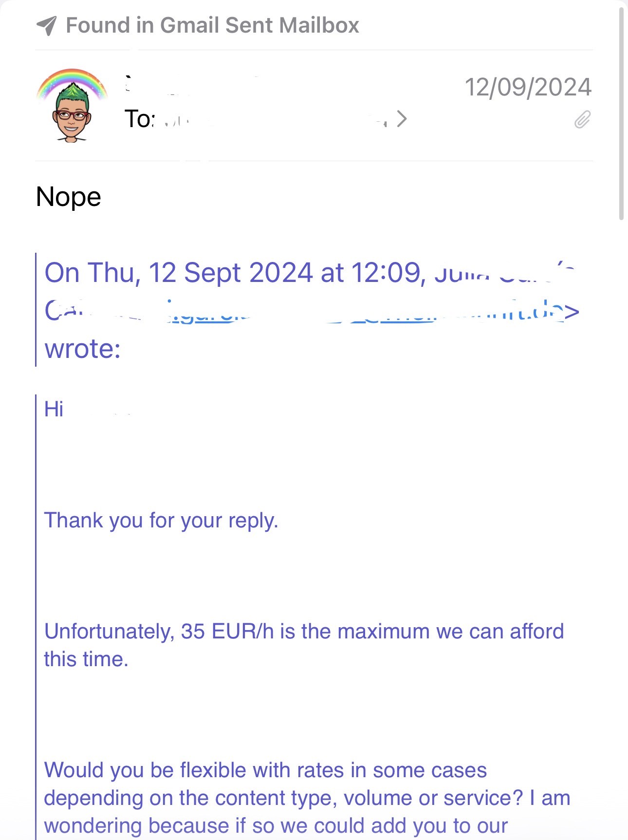
Task: Click the "Thank you for your reply." line
Action: pos(161,521)
